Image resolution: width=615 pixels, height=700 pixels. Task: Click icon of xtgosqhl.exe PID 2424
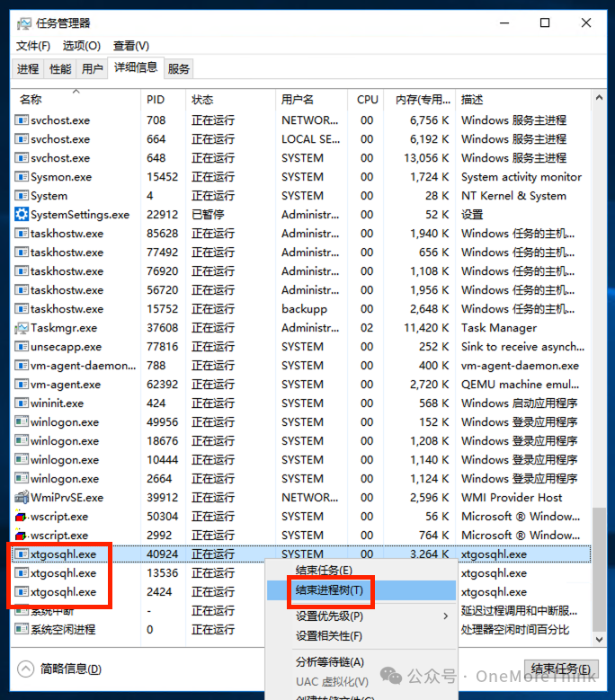click(21, 591)
